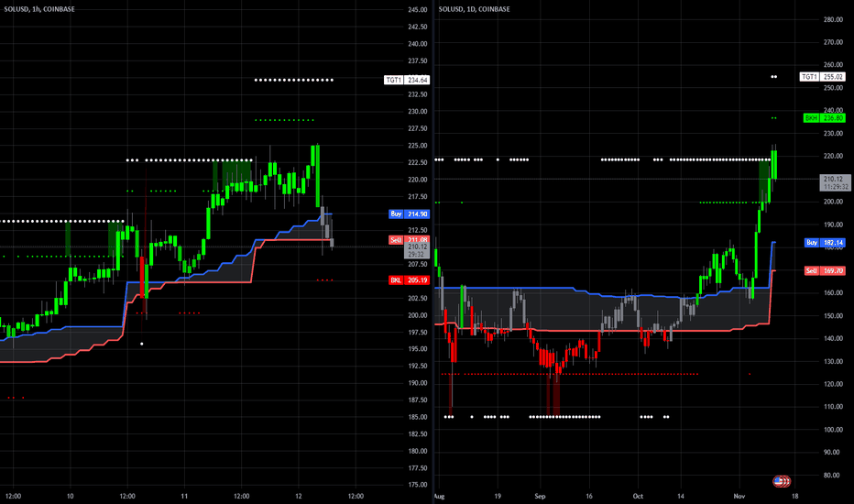854x504 pixels.
Task: Click the date 11 on the 1h time axis
Action: [184, 497]
